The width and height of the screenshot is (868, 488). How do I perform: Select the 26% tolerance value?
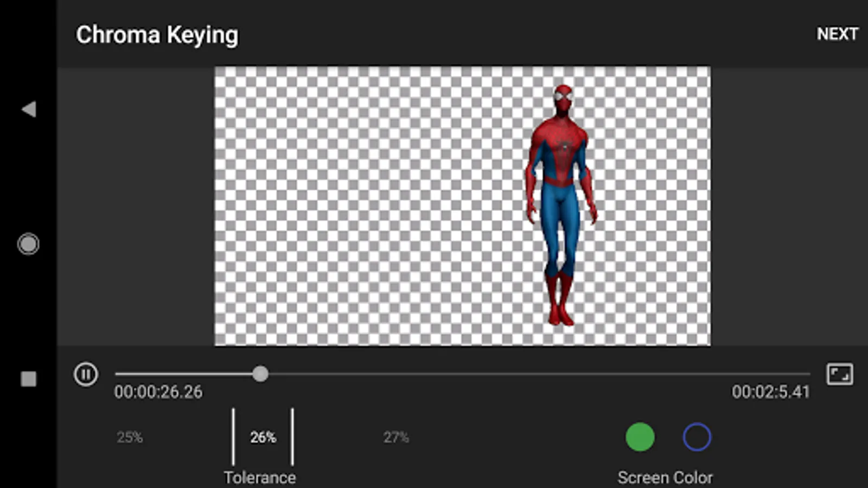point(263,437)
